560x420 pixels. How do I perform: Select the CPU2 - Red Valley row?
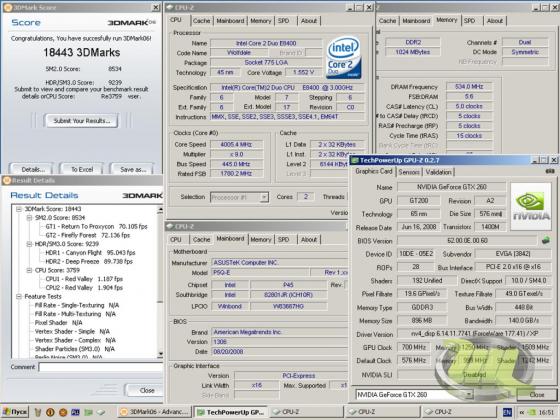(84, 288)
